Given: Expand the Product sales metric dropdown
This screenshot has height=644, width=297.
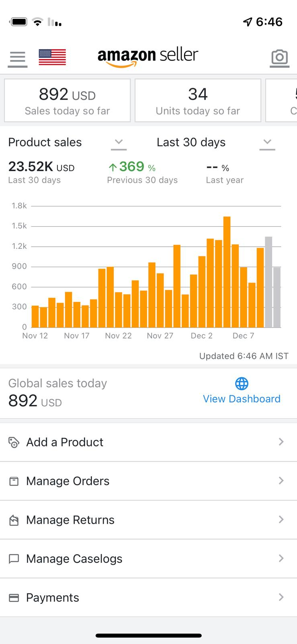Looking at the screenshot, I should point(119,142).
